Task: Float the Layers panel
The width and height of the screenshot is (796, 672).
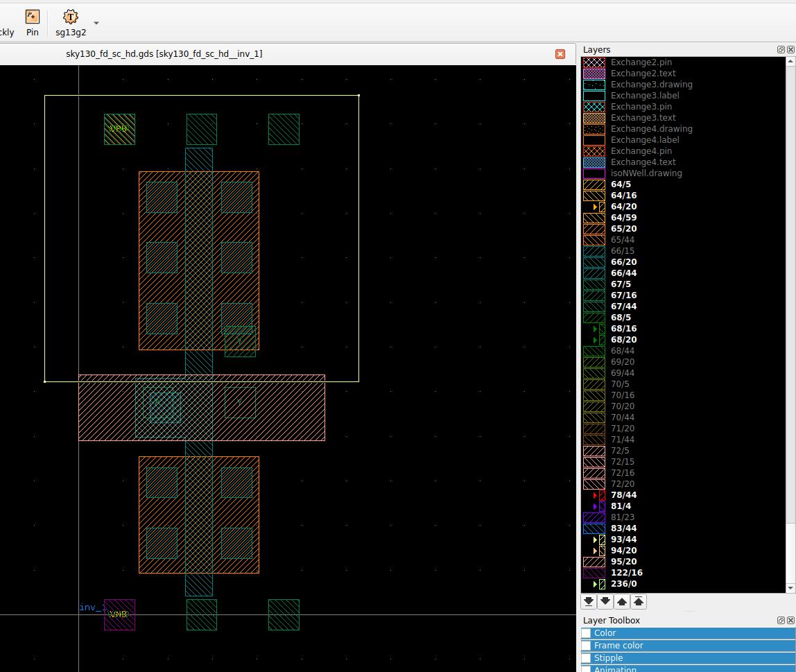Action: pyautogui.click(x=781, y=50)
